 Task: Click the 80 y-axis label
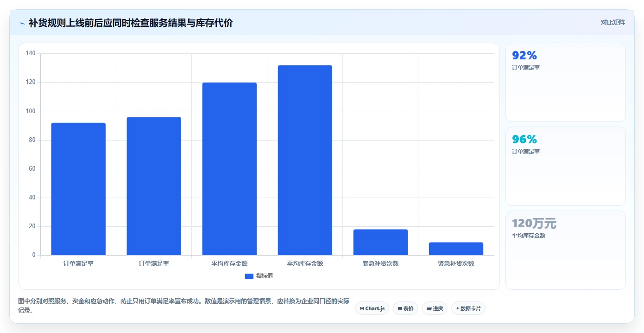tap(32, 140)
